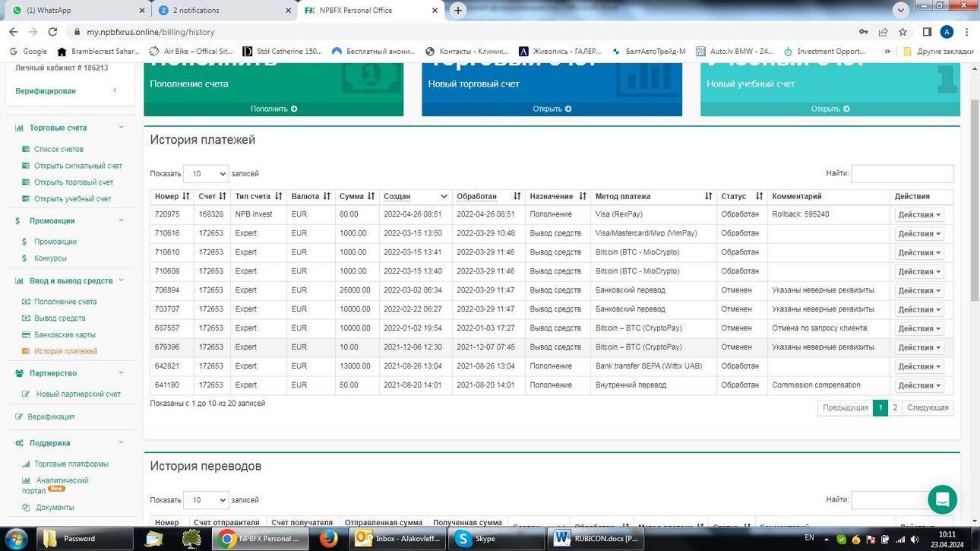Open Investment Opport... bookmark
Viewport: 980px width, 551px height.
pos(824,51)
